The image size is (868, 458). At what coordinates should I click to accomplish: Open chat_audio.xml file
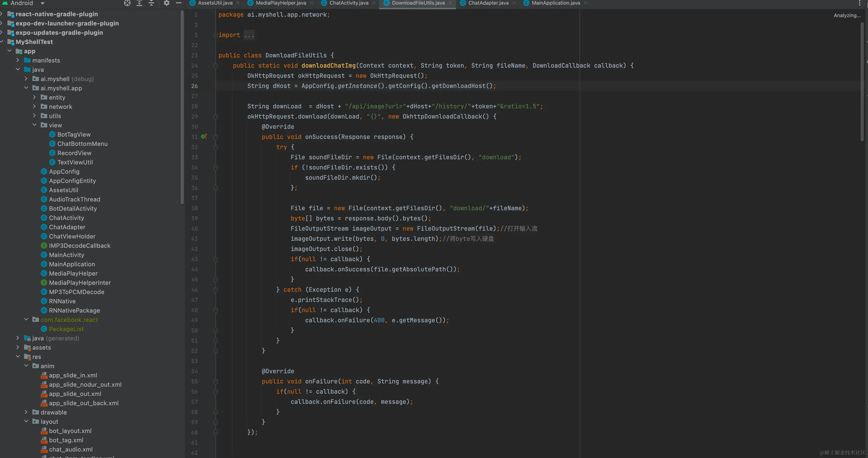(71, 450)
